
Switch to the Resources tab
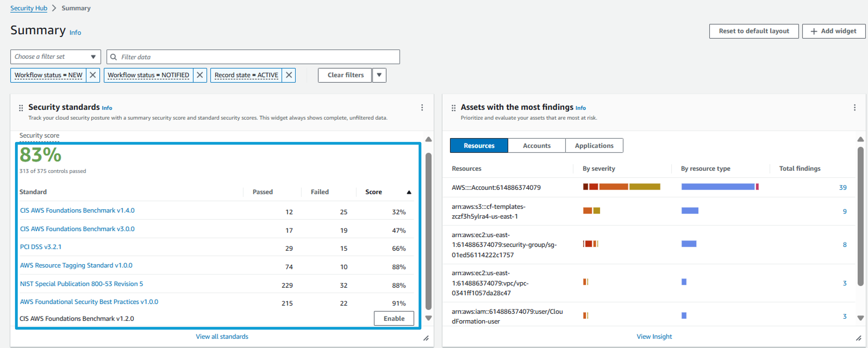tap(479, 146)
